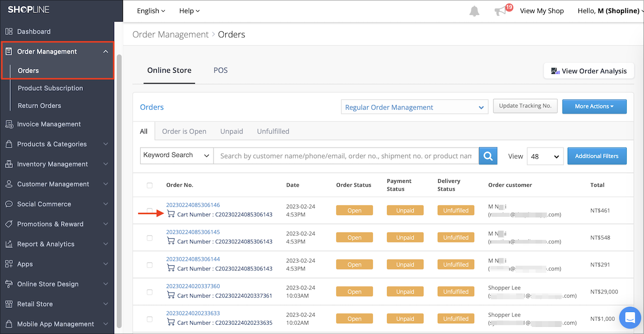Image resolution: width=644 pixels, height=334 pixels.
Task: Expand Inventory Management chevron
Action: 106,164
